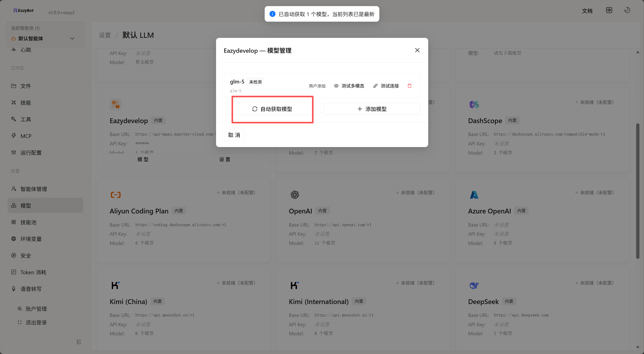Image resolution: width=644 pixels, height=354 pixels.
Task: Click the DashScope base URL text
Action: coord(549,134)
